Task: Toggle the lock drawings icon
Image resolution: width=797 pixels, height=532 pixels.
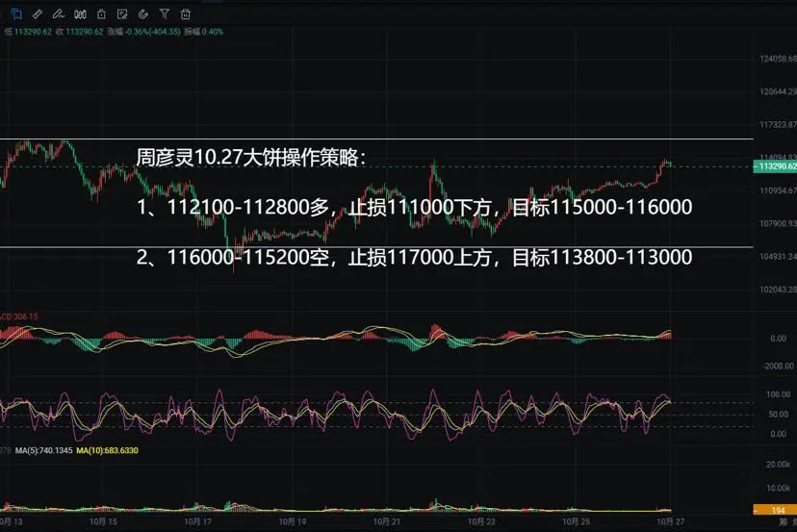Action: (101, 14)
